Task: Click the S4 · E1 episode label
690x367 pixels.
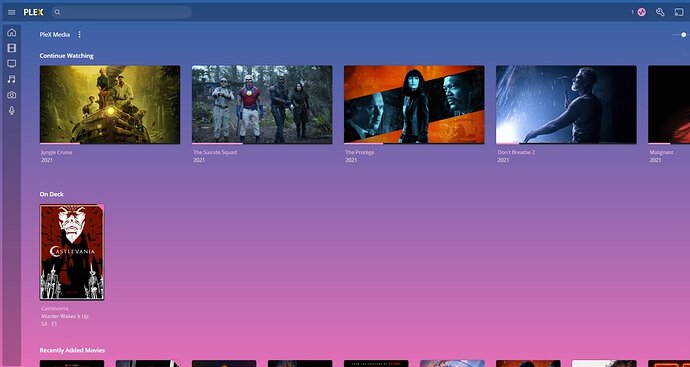Action: pyautogui.click(x=49, y=324)
